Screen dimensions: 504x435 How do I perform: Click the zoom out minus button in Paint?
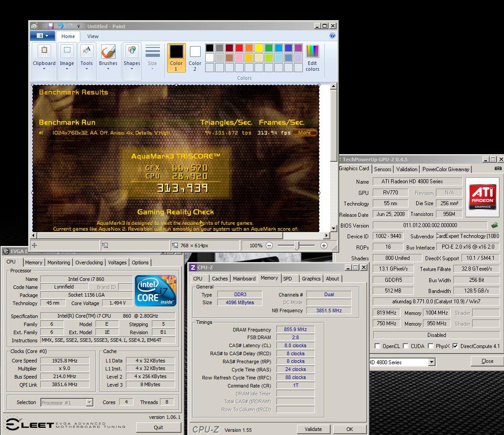coord(269,245)
